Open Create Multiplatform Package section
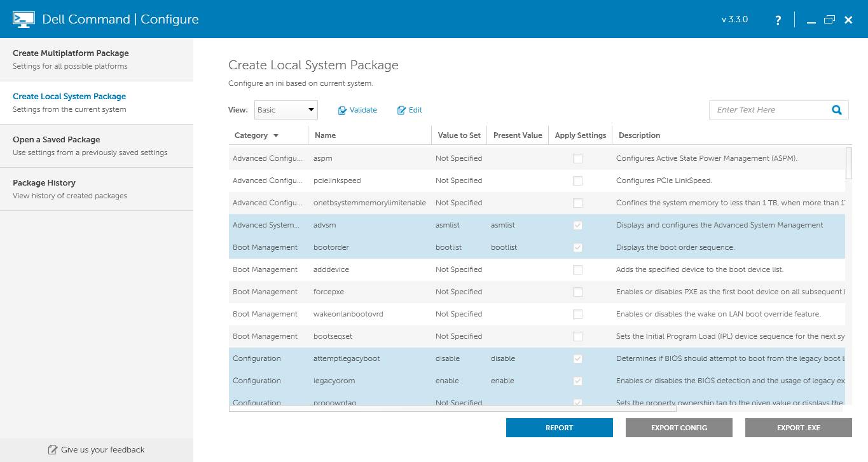This screenshot has width=868, height=462. pos(97,59)
